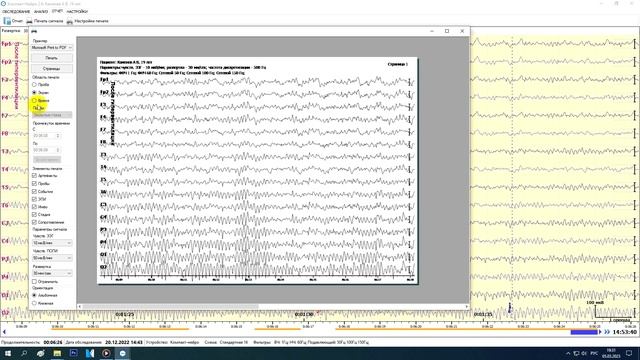Select Альбомная landscape orientation
The width and height of the screenshot is (640, 360).
tap(34, 295)
